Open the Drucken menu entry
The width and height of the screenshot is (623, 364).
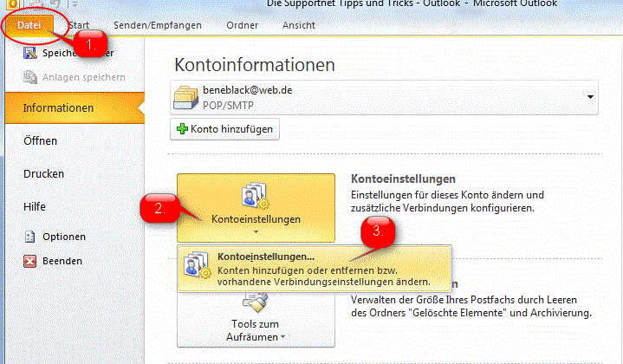pos(43,174)
